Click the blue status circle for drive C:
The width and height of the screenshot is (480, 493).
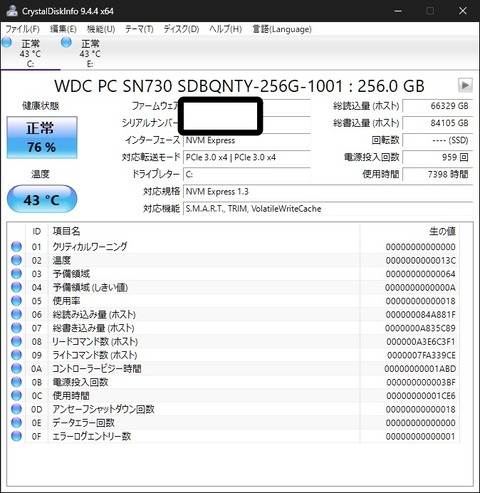point(7,43)
